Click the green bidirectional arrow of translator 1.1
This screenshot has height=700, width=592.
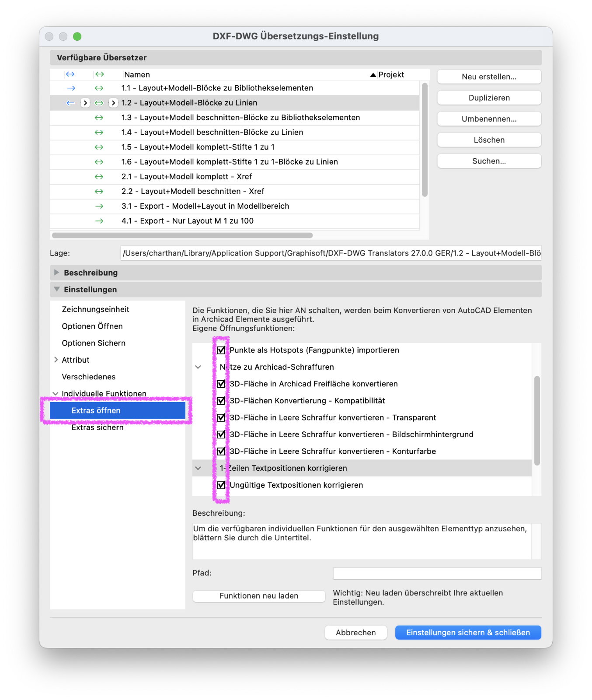(99, 88)
